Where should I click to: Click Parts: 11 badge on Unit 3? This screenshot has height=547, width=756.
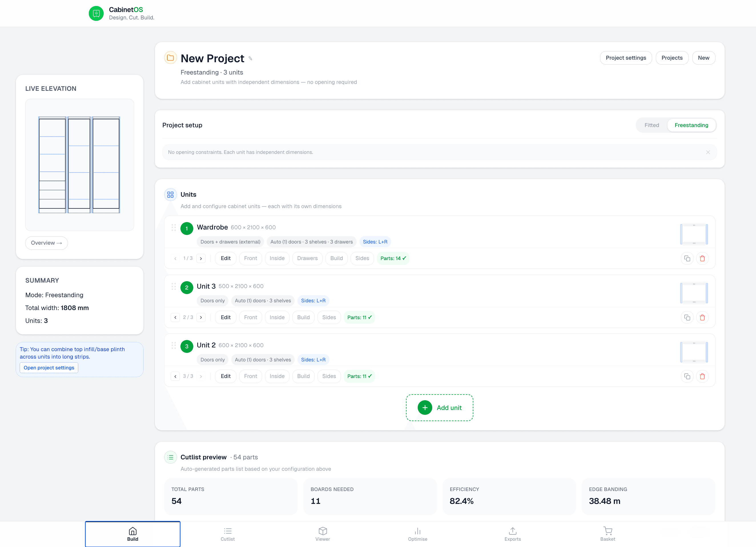tap(359, 317)
